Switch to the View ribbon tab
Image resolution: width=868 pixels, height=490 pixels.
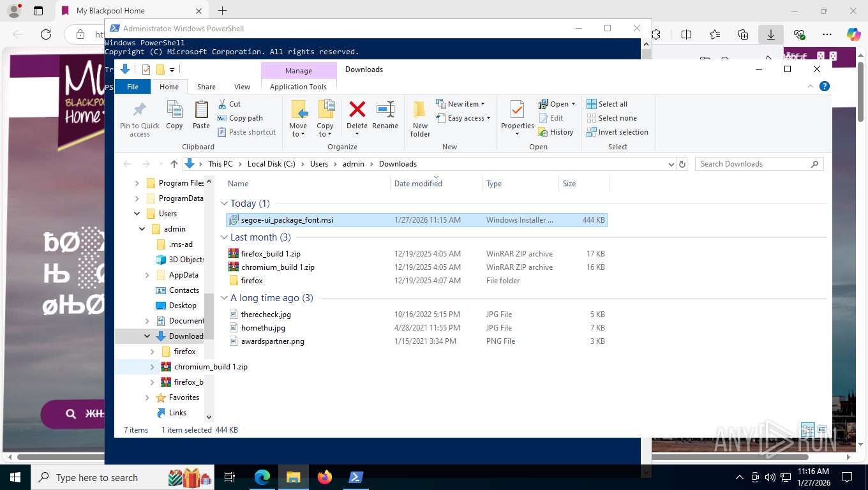point(242,87)
